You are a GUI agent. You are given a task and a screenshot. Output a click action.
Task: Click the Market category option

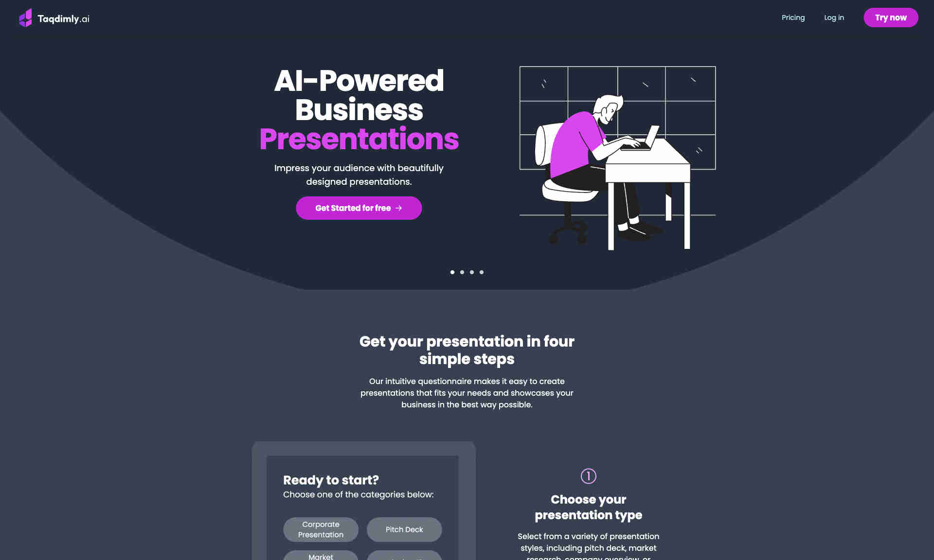pyautogui.click(x=320, y=557)
